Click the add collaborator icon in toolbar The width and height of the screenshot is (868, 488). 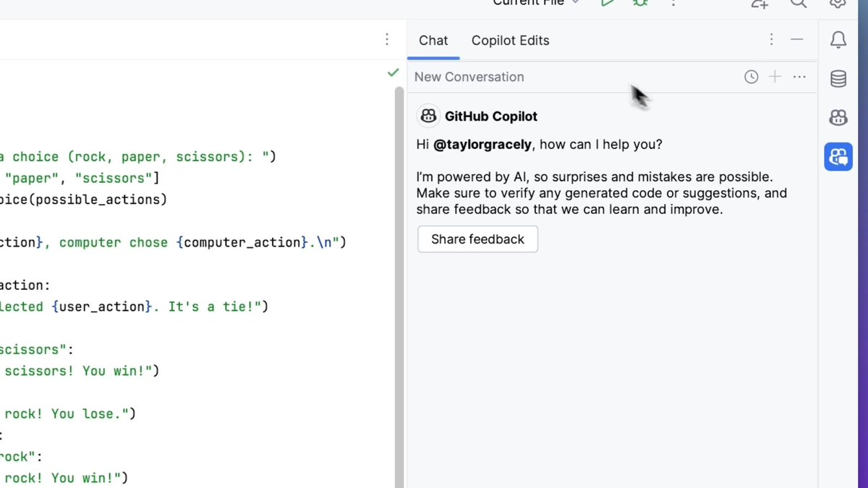pos(759,4)
